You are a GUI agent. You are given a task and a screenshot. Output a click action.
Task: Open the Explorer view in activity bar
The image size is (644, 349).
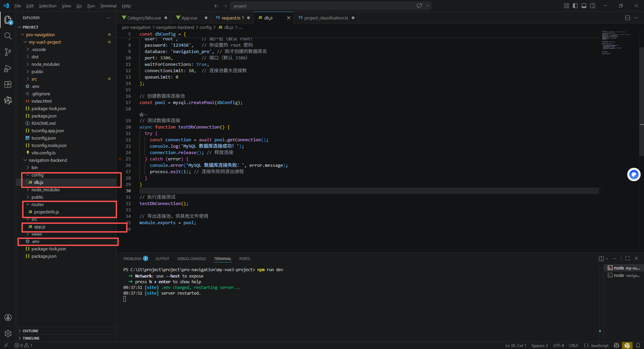coord(8,20)
